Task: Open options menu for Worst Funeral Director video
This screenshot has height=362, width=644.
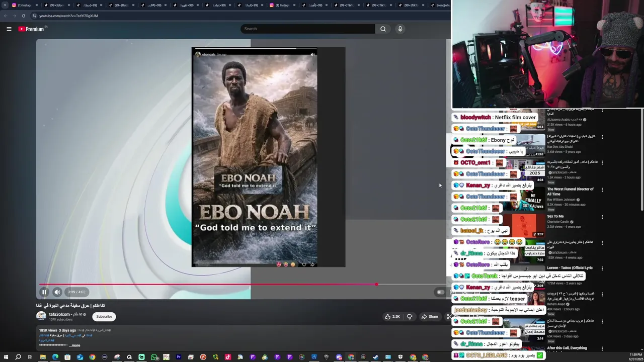Action: coord(602,190)
